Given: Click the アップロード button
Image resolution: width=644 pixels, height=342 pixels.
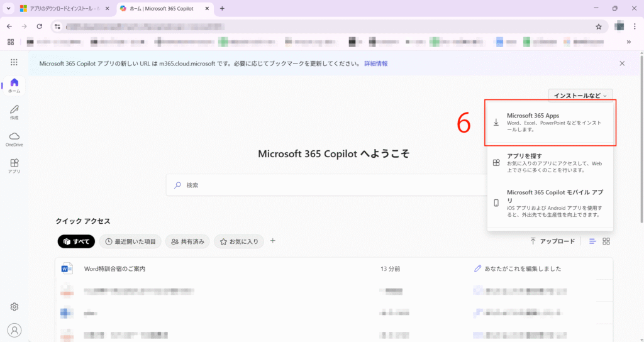Looking at the screenshot, I should pos(552,241).
